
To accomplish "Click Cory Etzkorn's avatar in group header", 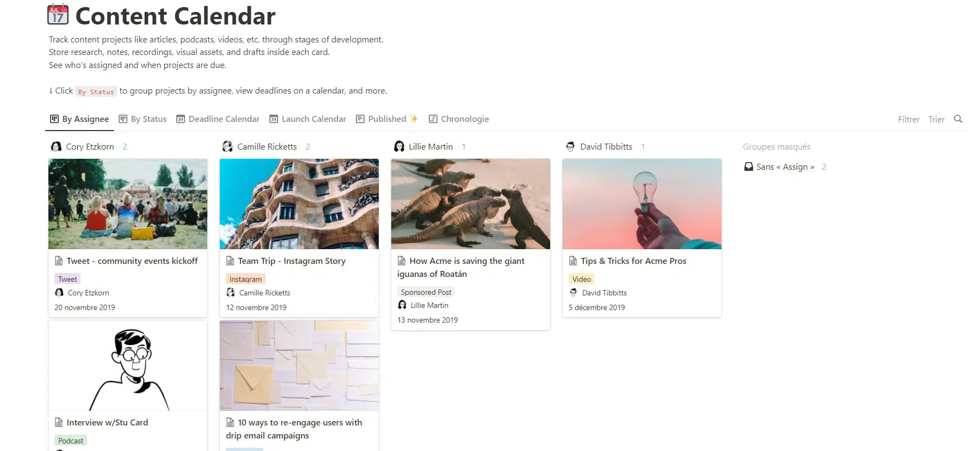I will tap(56, 147).
